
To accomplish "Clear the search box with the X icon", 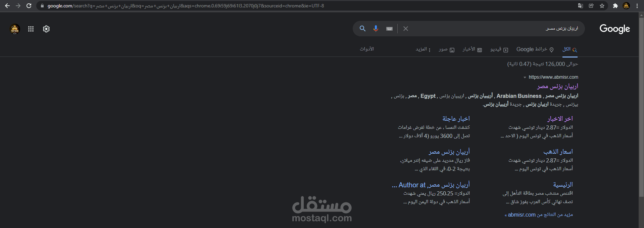I will pos(406,29).
